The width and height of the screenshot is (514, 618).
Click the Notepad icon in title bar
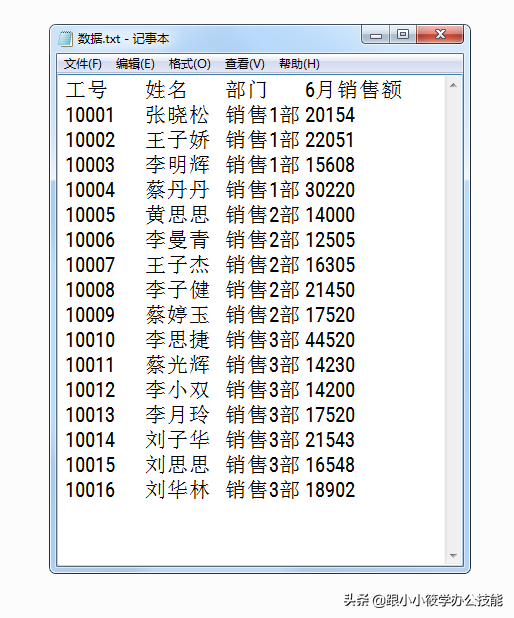[65, 39]
